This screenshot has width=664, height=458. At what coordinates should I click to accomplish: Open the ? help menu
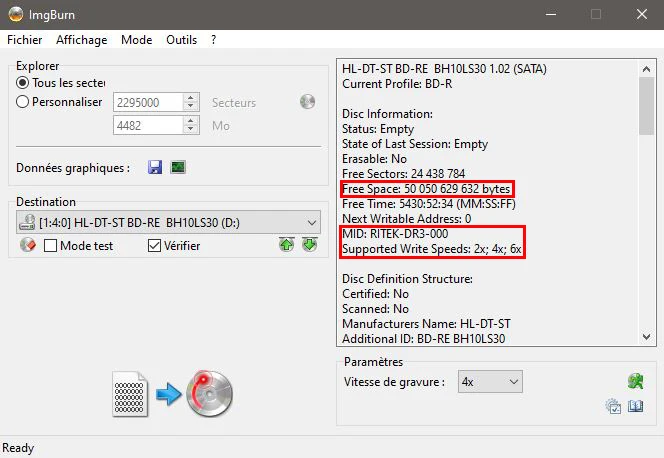[x=213, y=40]
